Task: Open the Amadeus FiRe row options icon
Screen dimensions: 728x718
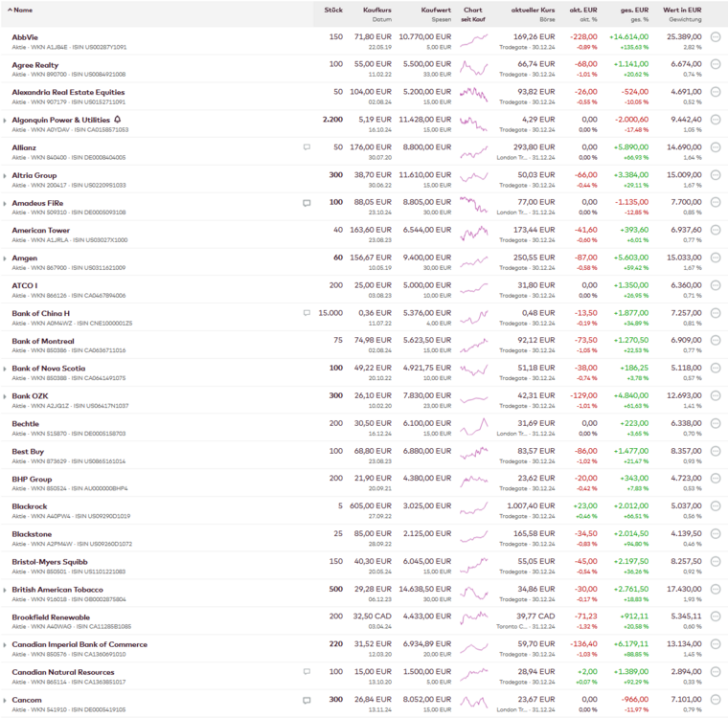Action: coord(716,202)
